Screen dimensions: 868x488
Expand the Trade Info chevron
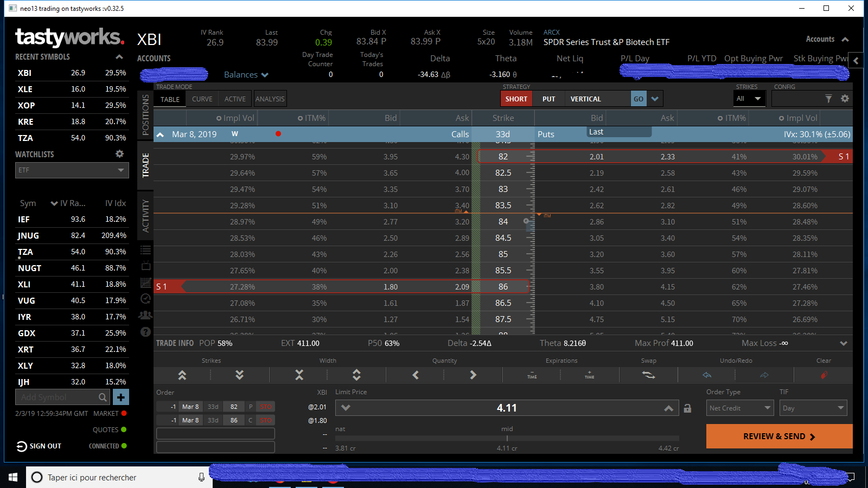click(x=844, y=343)
